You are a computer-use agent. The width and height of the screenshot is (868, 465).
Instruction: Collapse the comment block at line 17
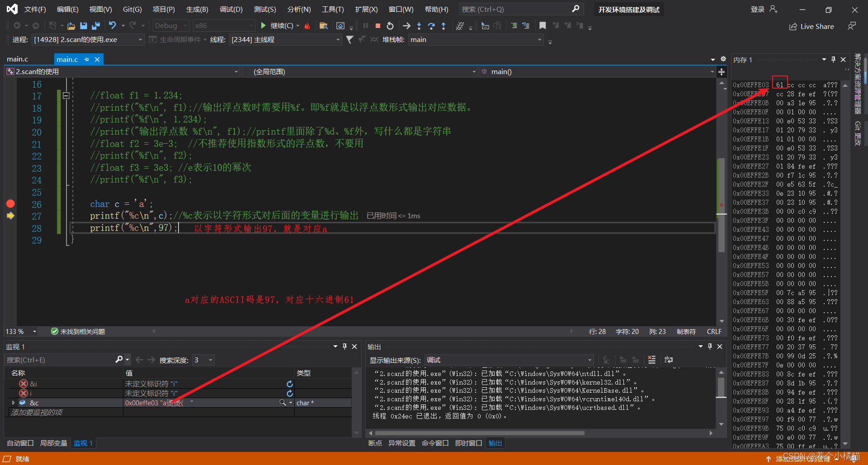[66, 96]
